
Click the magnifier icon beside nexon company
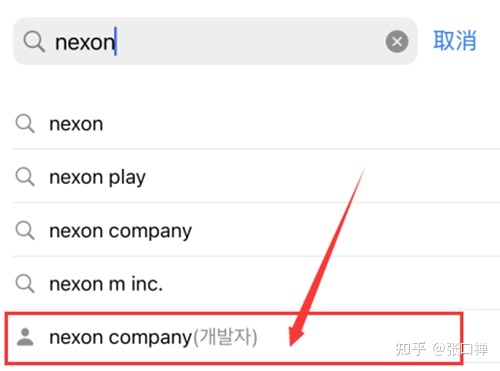(x=25, y=230)
